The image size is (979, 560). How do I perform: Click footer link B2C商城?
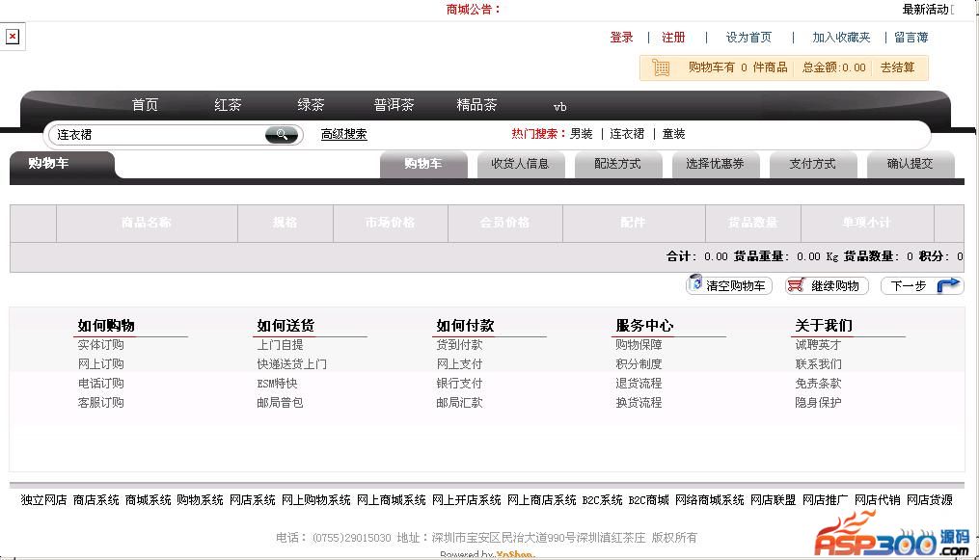(648, 500)
